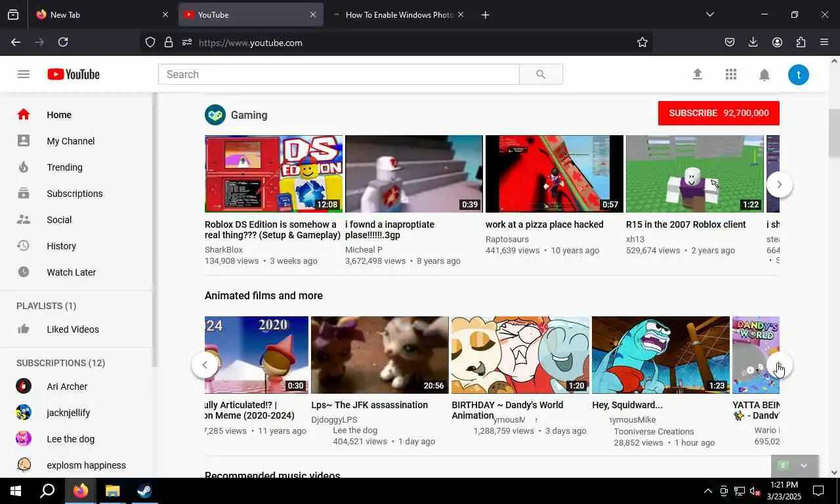Open the account avatar labeled t
840x504 pixels.
[799, 75]
